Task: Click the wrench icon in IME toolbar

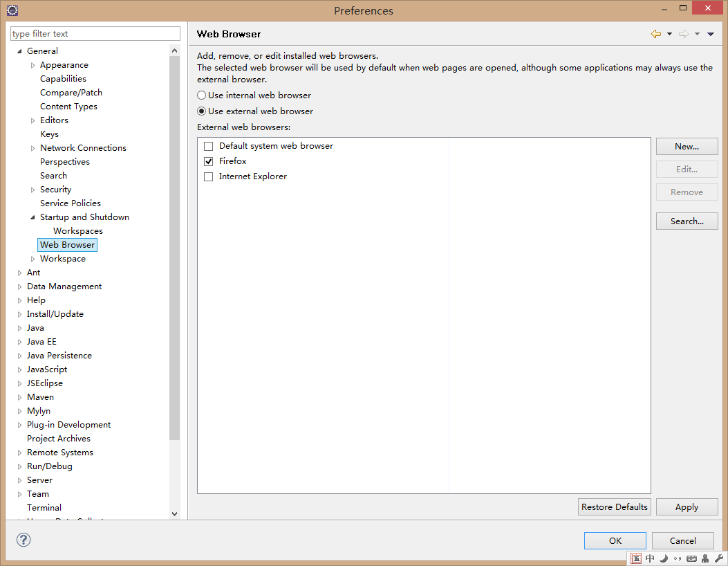Action: point(718,558)
